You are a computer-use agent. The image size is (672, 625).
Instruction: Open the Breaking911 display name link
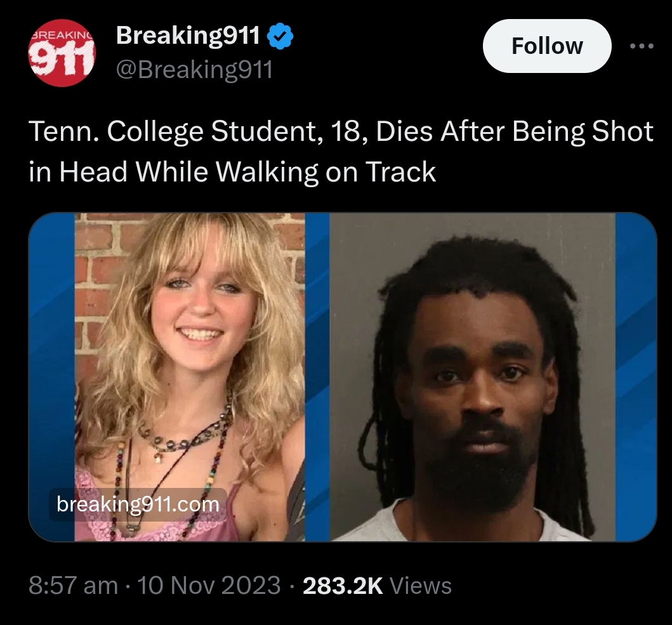(188, 35)
